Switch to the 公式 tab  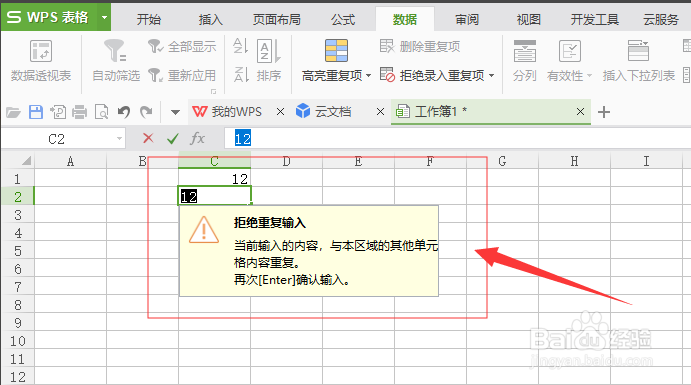tap(343, 19)
